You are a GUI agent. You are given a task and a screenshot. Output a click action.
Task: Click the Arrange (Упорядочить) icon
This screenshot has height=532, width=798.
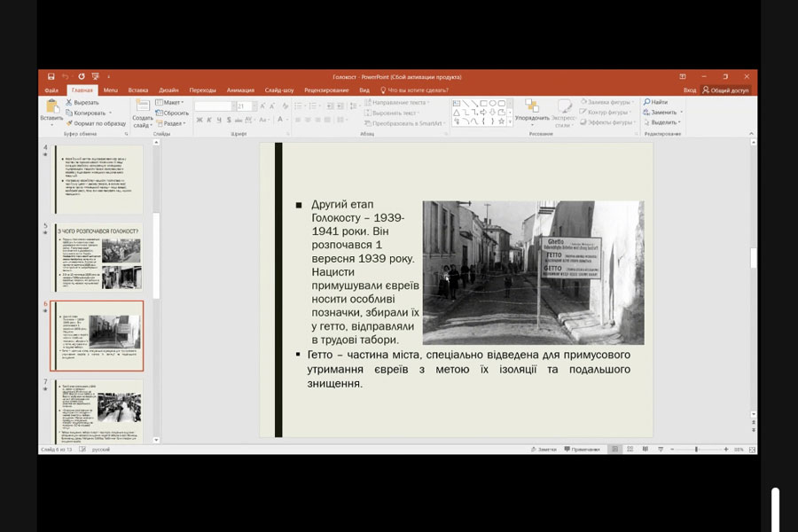tap(531, 107)
